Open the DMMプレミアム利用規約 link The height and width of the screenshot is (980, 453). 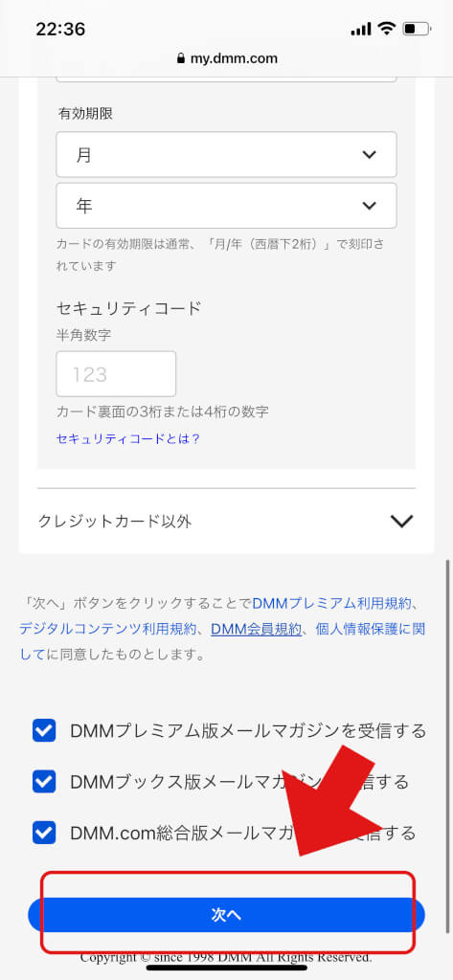(x=332, y=604)
